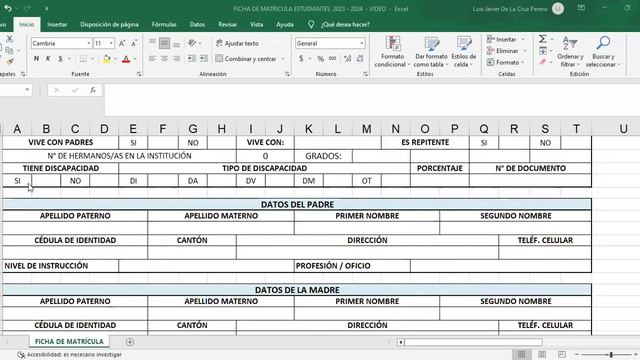640x360 pixels.
Task: Open Estilos de celda gallery
Action: tap(464, 52)
